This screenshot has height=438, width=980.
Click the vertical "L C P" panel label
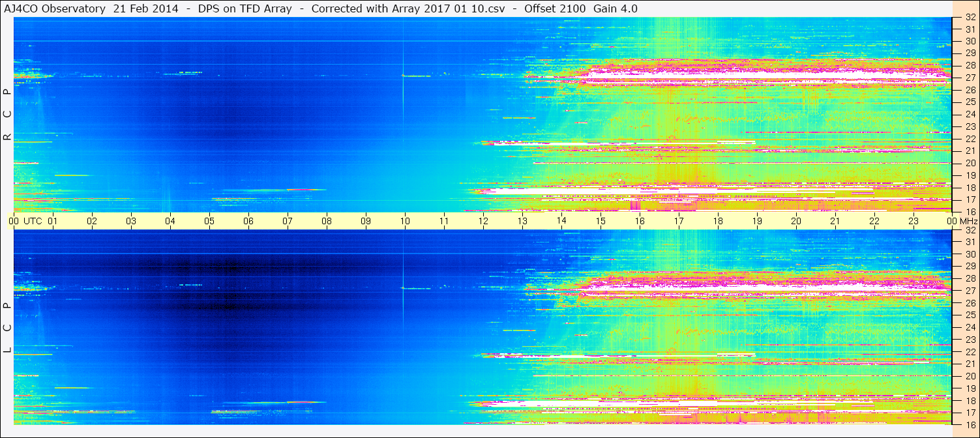tap(8, 328)
